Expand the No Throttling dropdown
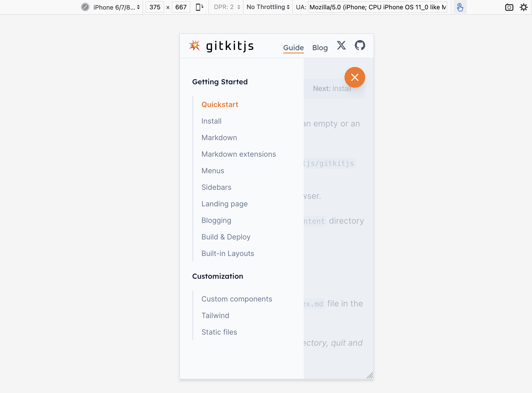The width and height of the screenshot is (532, 393). [x=268, y=7]
